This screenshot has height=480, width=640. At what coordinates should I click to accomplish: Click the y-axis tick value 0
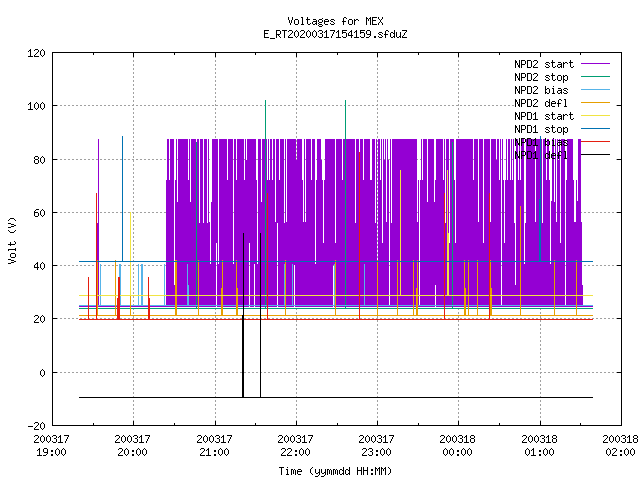tap(42, 373)
